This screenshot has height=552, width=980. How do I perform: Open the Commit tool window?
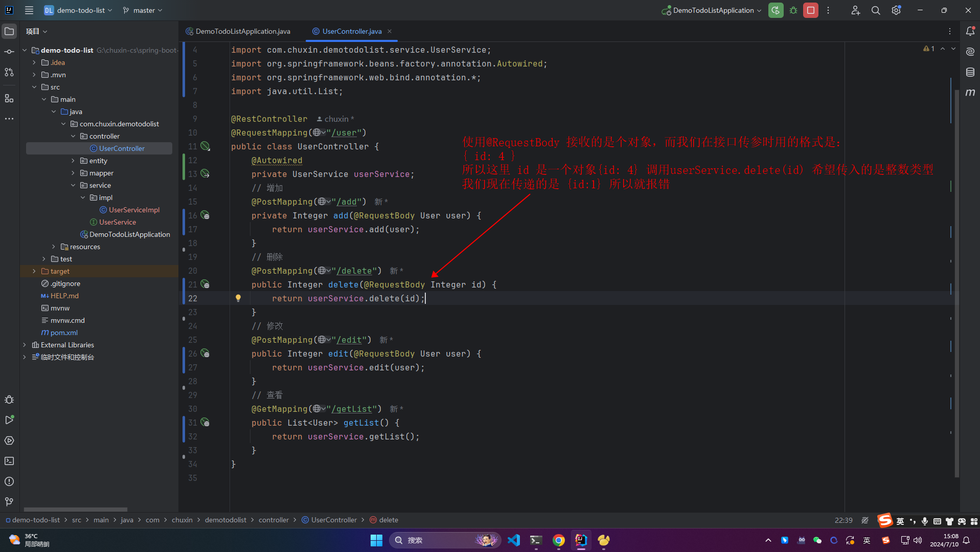9,52
